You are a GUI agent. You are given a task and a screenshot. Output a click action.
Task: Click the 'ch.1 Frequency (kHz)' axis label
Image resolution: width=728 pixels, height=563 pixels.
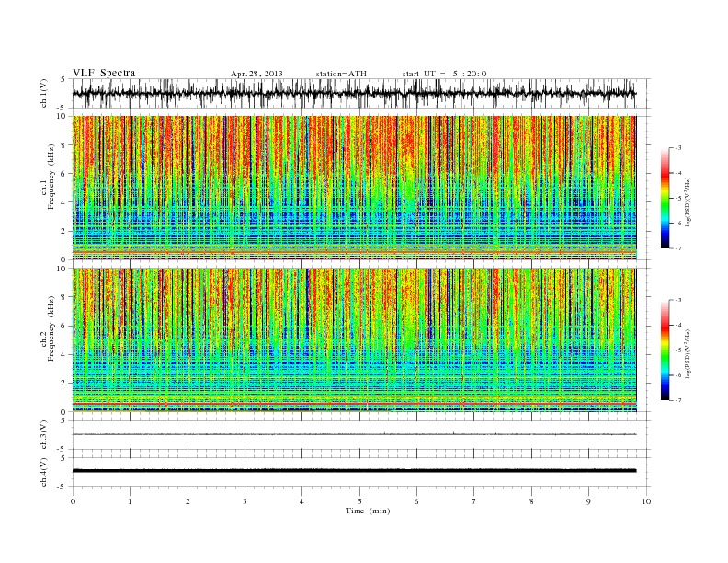click(x=48, y=177)
